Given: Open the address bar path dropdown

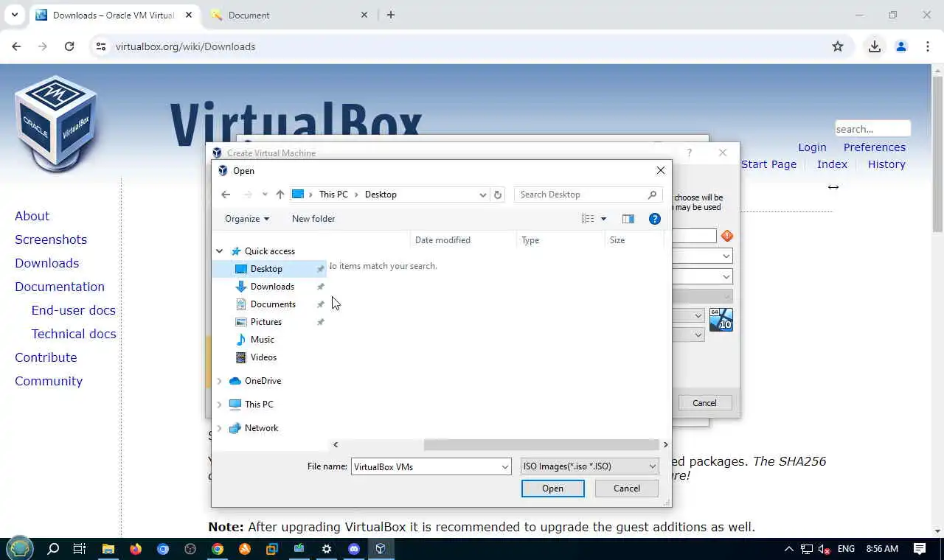Looking at the screenshot, I should tap(483, 195).
